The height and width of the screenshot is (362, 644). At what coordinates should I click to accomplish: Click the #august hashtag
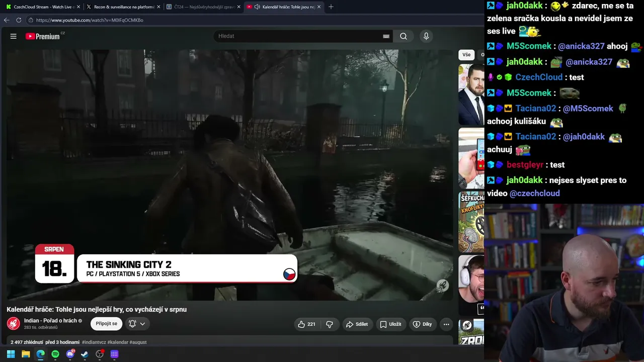click(138, 342)
